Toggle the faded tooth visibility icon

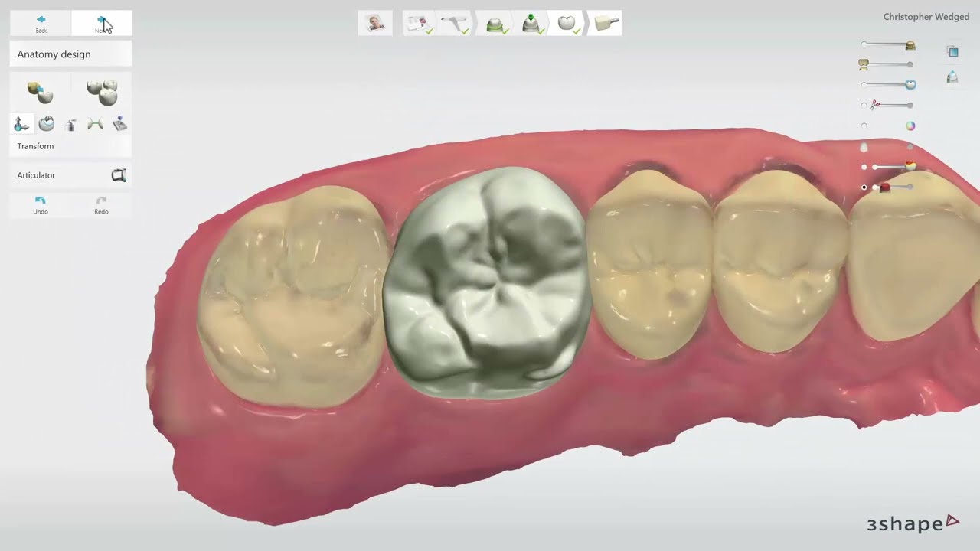pyautogui.click(x=864, y=147)
